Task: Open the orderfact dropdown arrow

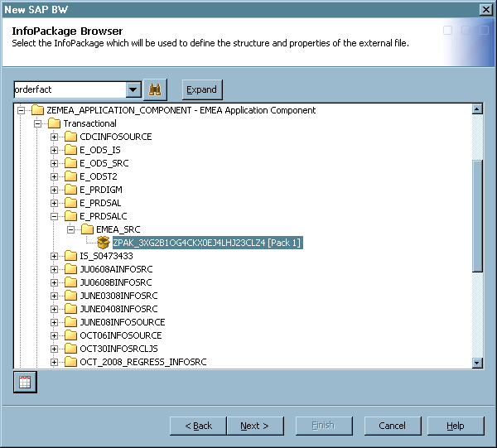Action: pos(133,89)
